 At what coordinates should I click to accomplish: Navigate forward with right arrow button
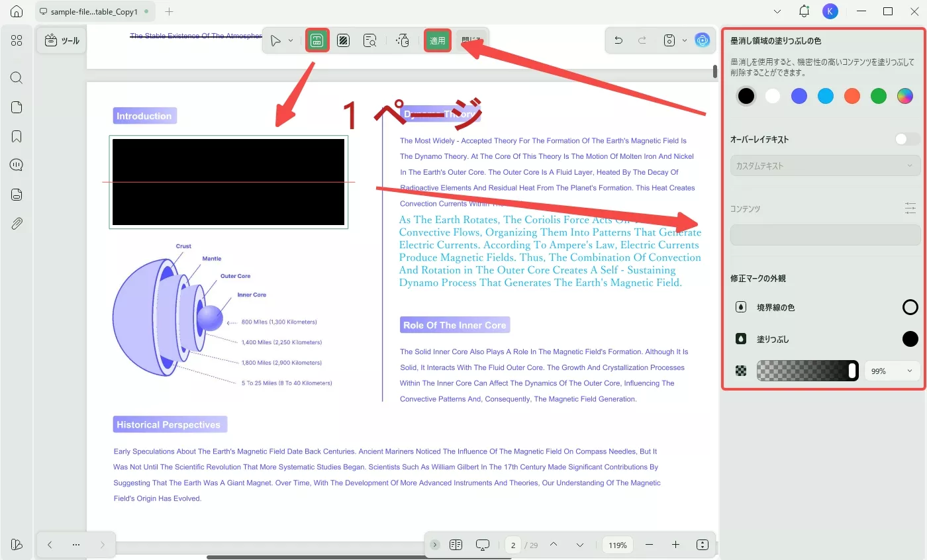tap(102, 545)
